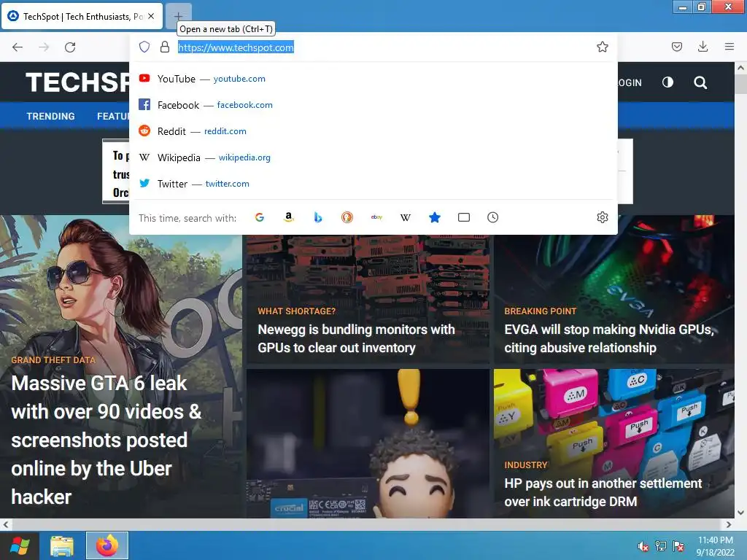This screenshot has width=747, height=560.
Task: Select Wikipedia suggestion row
Action: pos(373,157)
